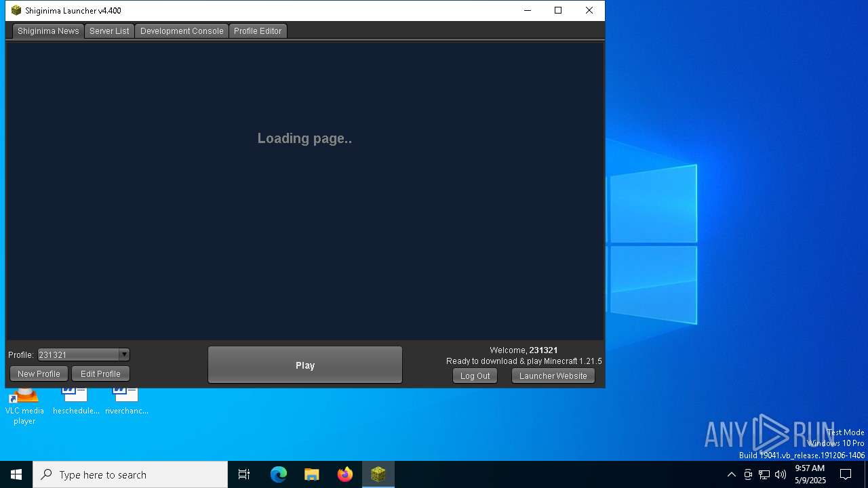Open the Development Console tab
The height and width of the screenshot is (488, 868).
pyautogui.click(x=182, y=30)
